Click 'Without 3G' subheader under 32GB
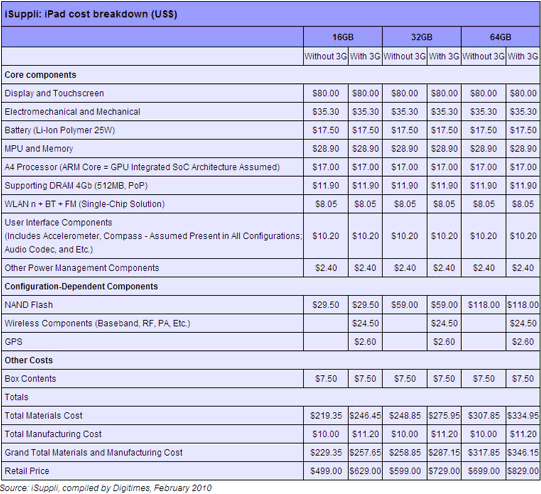Image resolution: width=541 pixels, height=494 pixels. (404, 56)
